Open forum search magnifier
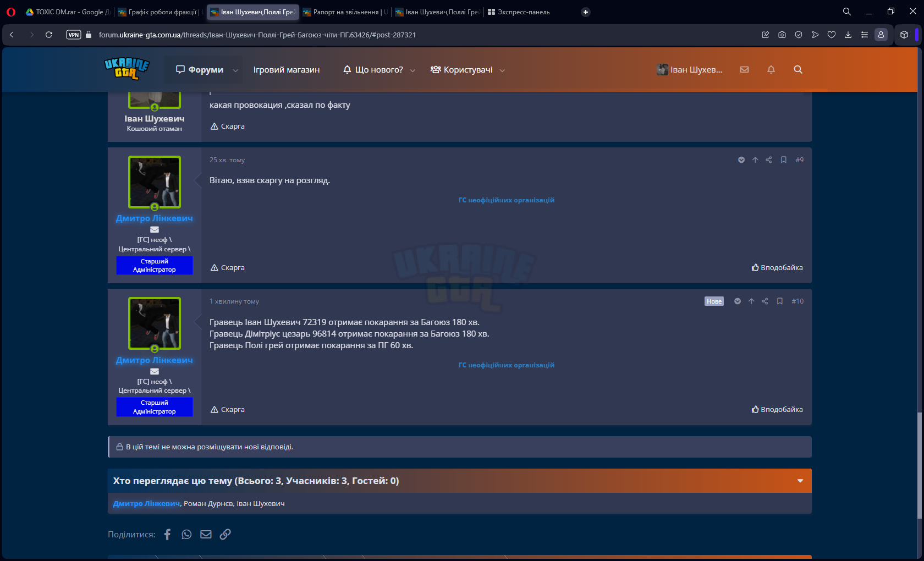 point(798,70)
